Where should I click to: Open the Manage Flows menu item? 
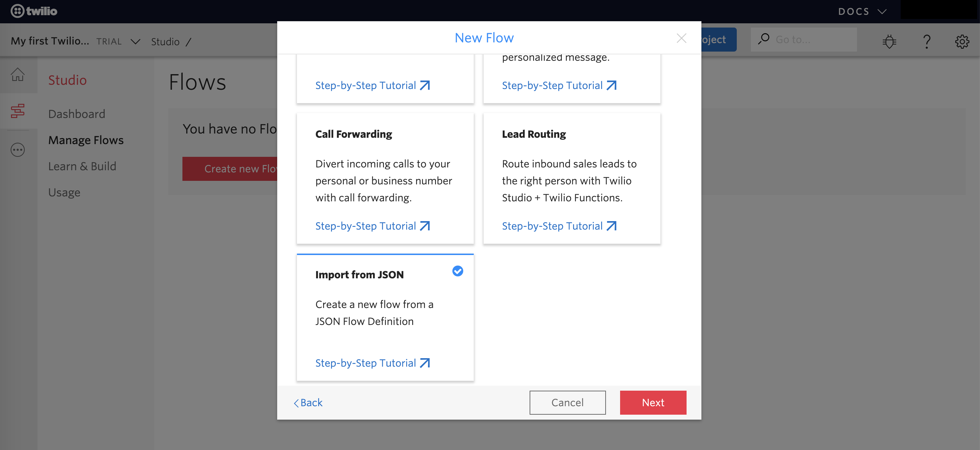click(86, 140)
